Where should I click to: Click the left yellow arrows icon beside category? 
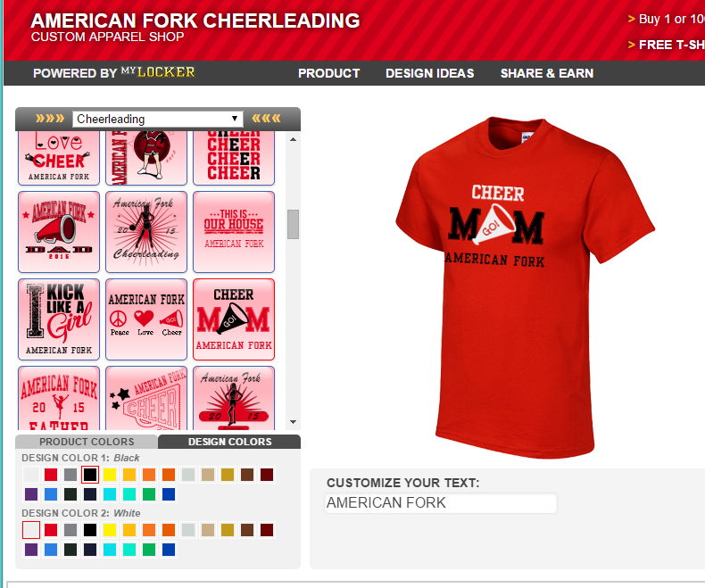click(50, 119)
